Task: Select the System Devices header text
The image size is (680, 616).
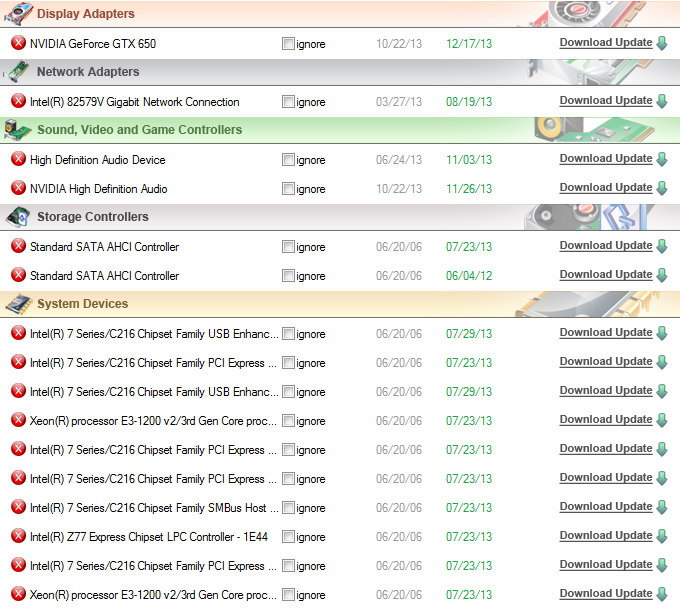Action: click(82, 304)
